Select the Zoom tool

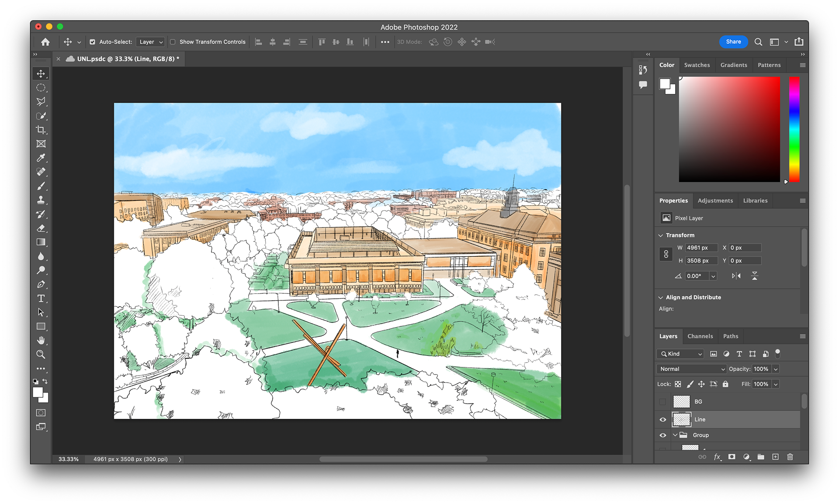click(x=41, y=354)
